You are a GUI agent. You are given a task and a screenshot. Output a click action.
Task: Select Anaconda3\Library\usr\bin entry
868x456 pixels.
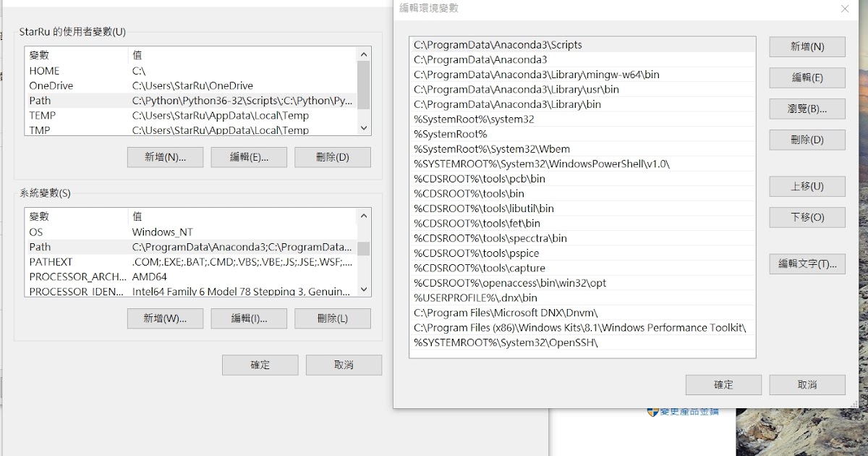point(582,90)
